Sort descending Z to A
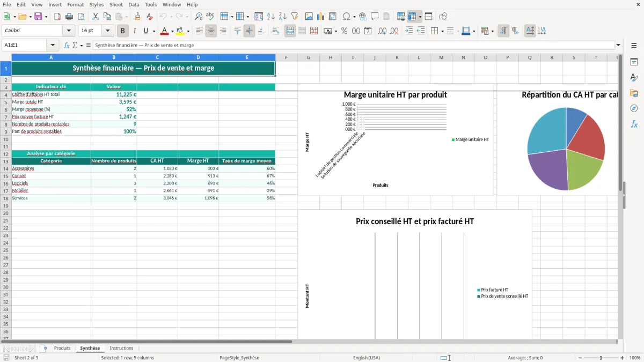The width and height of the screenshot is (644, 362). click(x=283, y=17)
